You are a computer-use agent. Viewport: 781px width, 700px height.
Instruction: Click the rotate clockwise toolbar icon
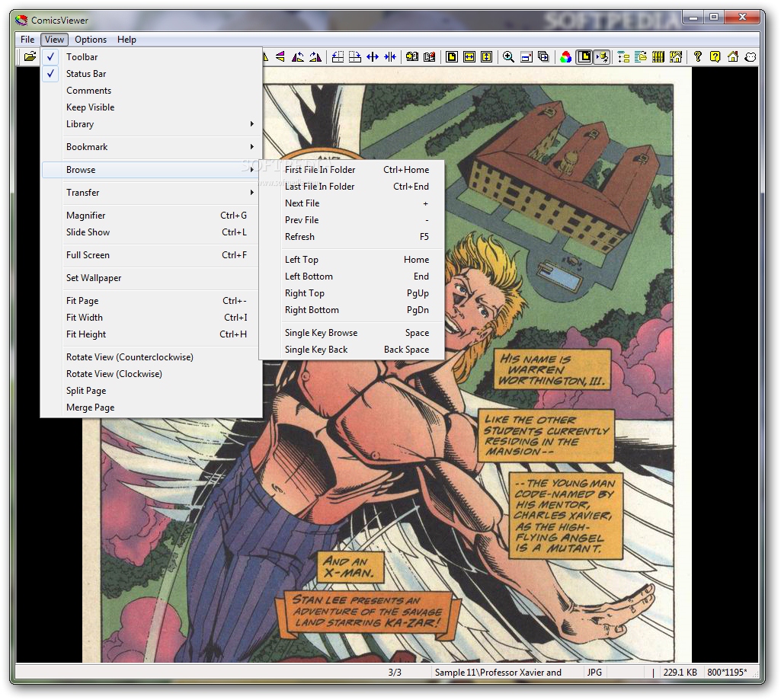315,57
